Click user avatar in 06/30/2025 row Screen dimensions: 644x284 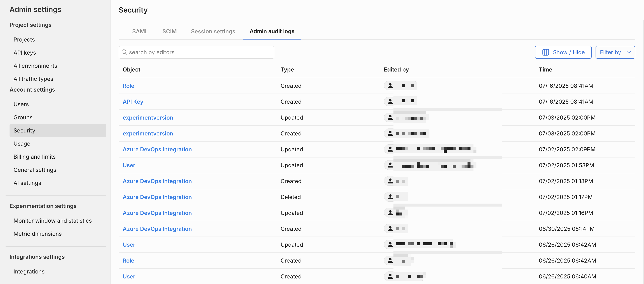(390, 229)
